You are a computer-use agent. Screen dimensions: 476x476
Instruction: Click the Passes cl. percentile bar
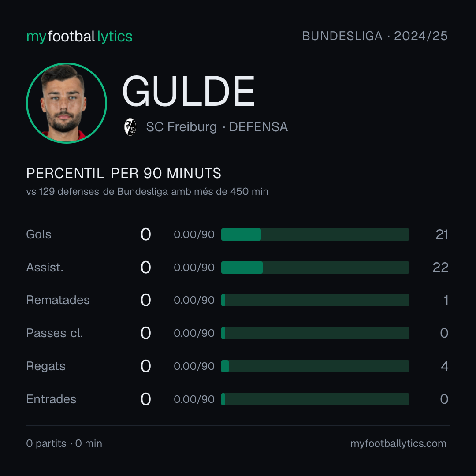click(x=315, y=333)
